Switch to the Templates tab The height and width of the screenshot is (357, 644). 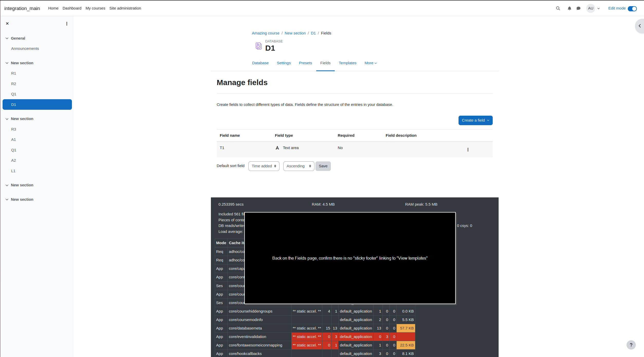[347, 63]
